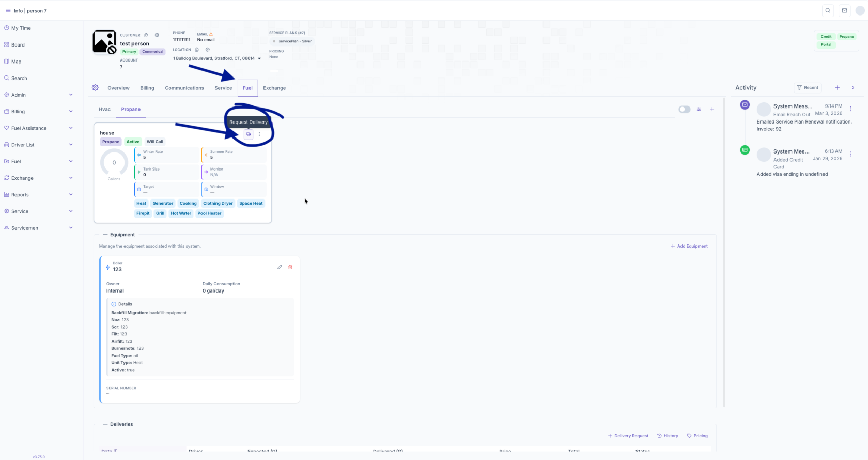
Task: Click the Add Equipment link
Action: coord(689,246)
